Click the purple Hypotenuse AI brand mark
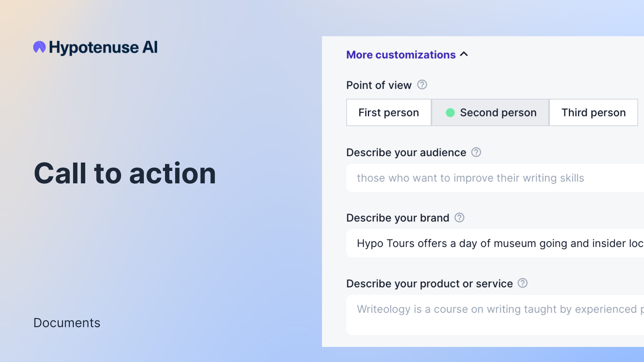The width and height of the screenshot is (644, 362). pyautogui.click(x=39, y=47)
